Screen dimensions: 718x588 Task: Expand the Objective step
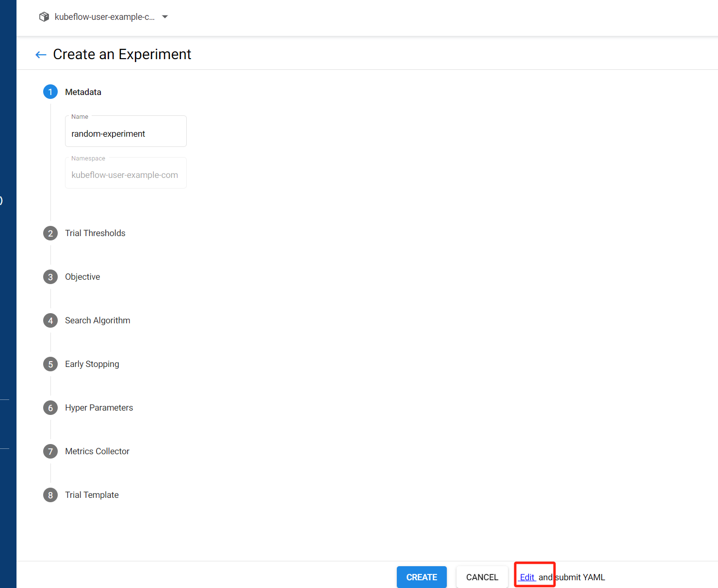(82, 277)
